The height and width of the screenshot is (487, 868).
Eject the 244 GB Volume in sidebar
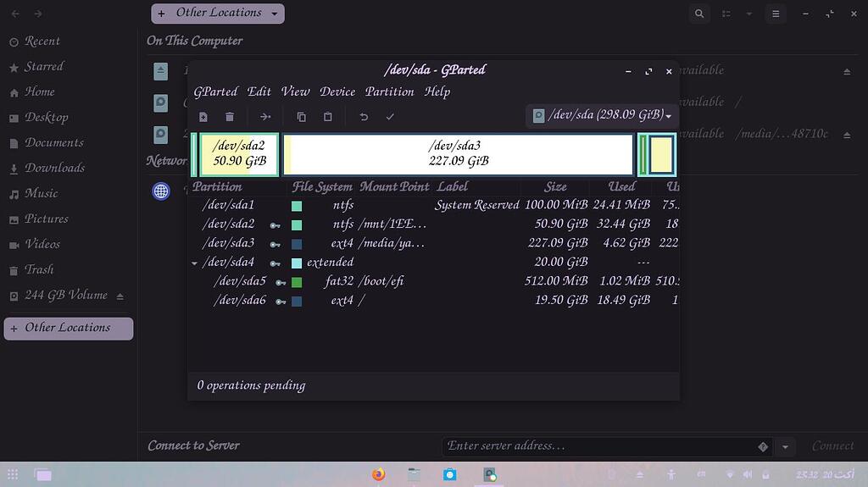point(120,296)
